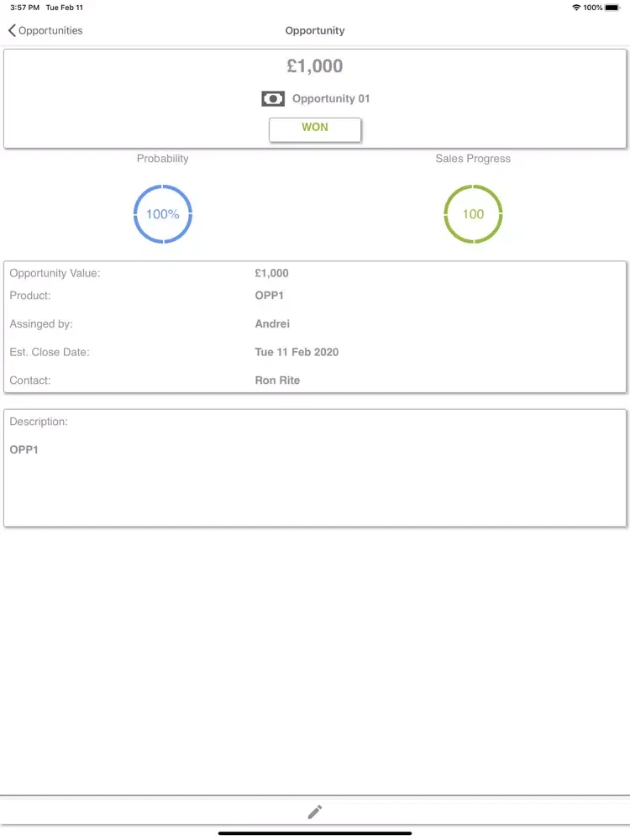The image size is (630, 840).
Task: Tap the Wi-Fi status icon
Action: pyautogui.click(x=576, y=8)
